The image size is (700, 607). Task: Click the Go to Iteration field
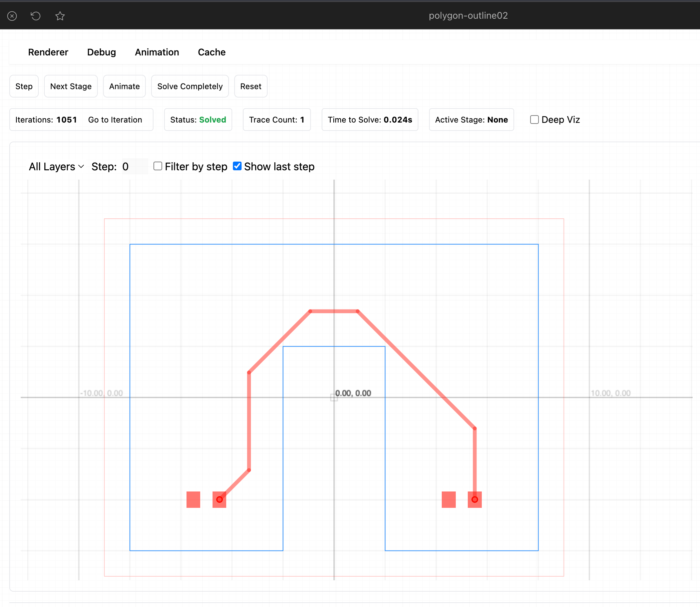(115, 120)
